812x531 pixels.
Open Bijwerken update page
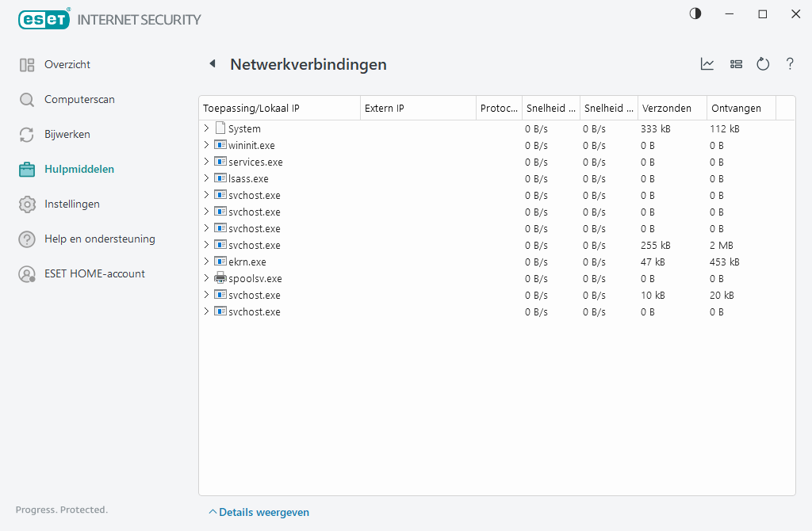click(x=67, y=135)
